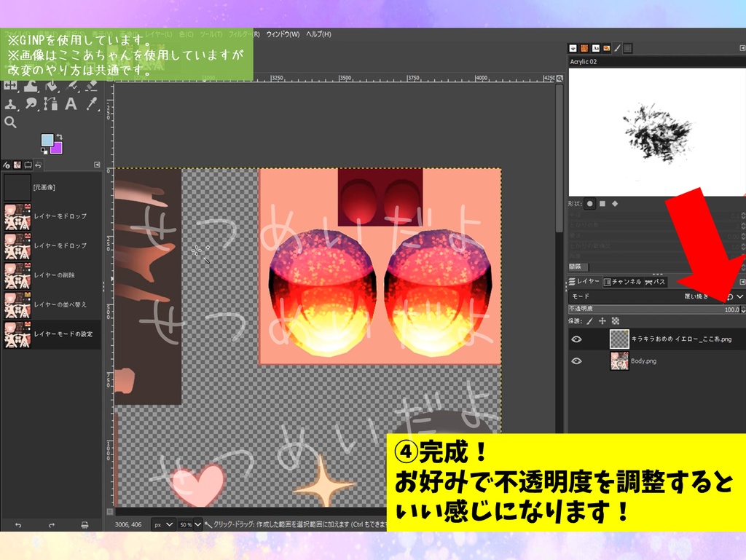The width and height of the screenshot is (746, 560).
Task: Select the Smudge tool
Action: pyautogui.click(x=31, y=102)
